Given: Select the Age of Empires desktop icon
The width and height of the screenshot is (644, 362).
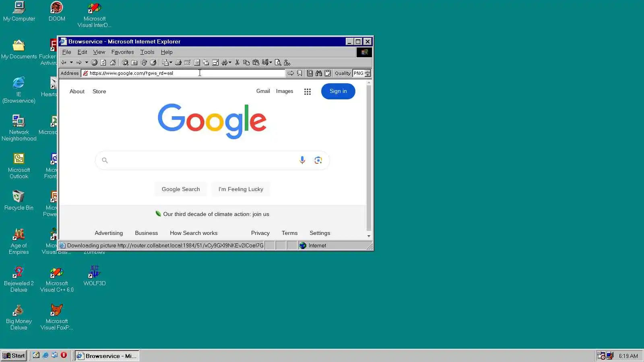Looking at the screenshot, I should [x=19, y=241].
